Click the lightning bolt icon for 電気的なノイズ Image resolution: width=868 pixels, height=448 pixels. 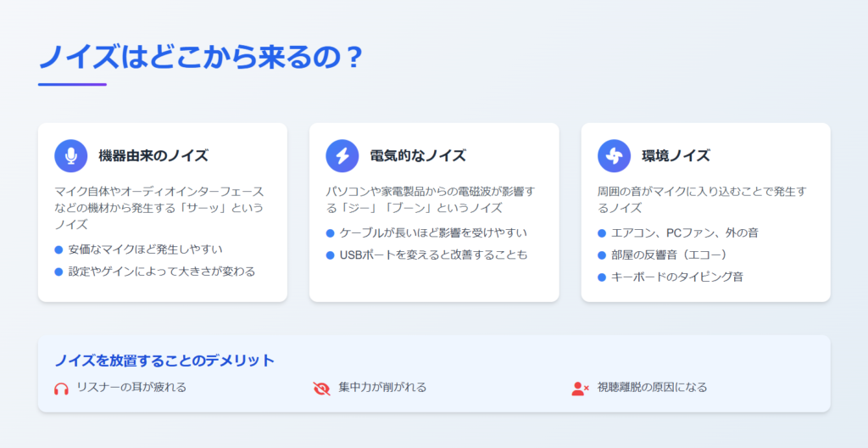[342, 156]
